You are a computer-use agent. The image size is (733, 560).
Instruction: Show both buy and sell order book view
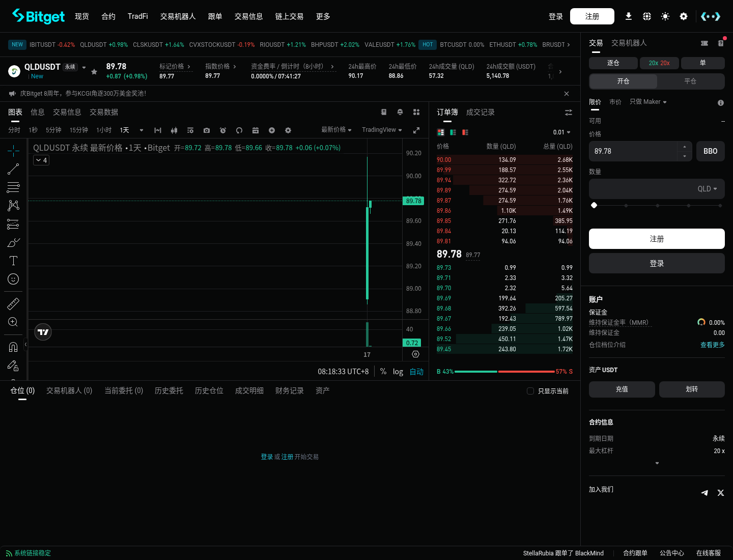(441, 132)
